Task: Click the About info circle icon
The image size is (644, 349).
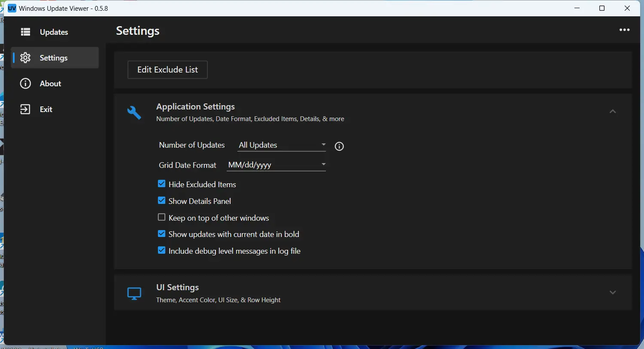Action: tap(26, 83)
